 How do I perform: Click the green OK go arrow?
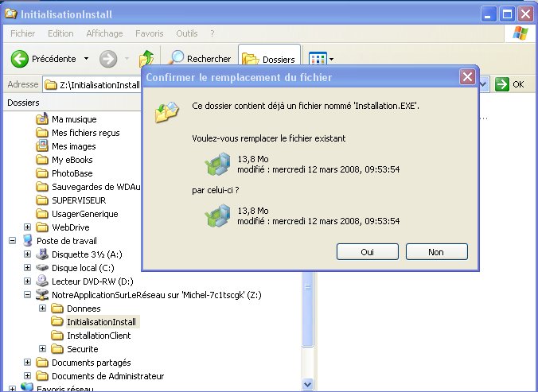pyautogui.click(x=502, y=84)
